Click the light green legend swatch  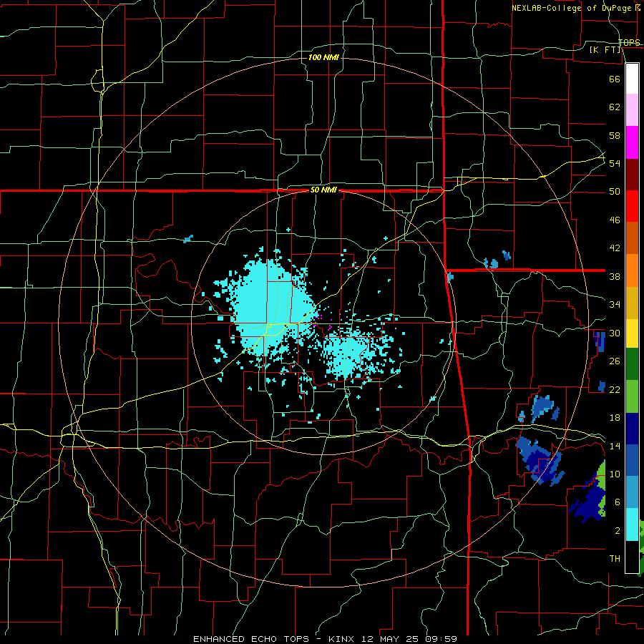[632, 396]
